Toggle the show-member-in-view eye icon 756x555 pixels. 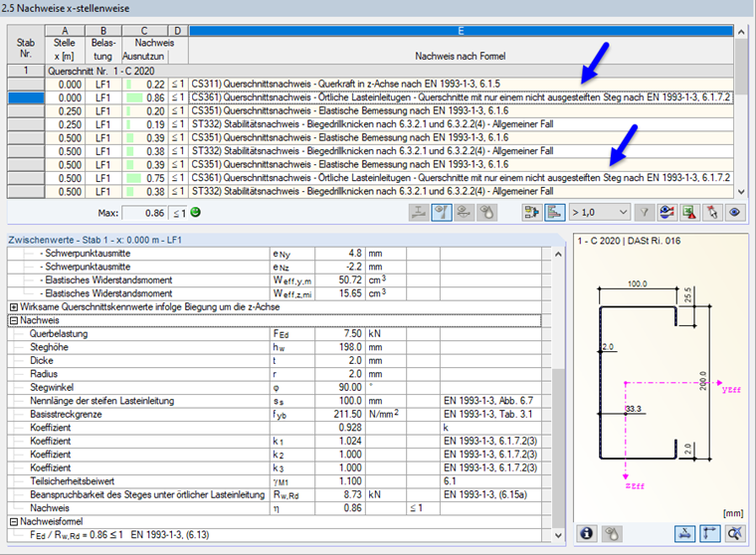[442, 213]
